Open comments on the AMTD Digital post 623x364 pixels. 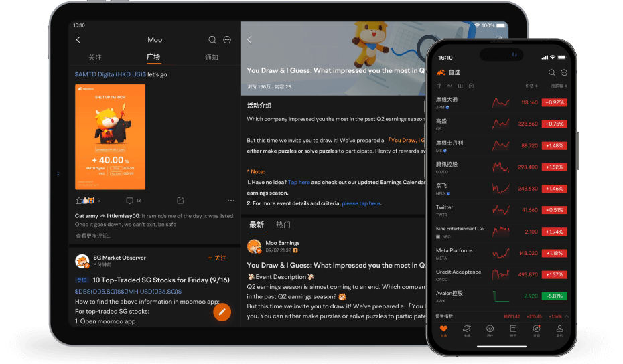point(130,200)
